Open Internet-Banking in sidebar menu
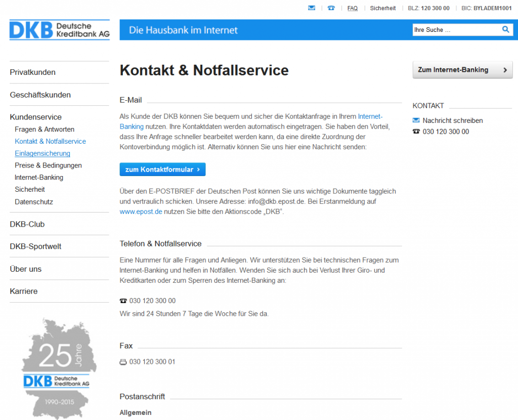 pyautogui.click(x=39, y=178)
